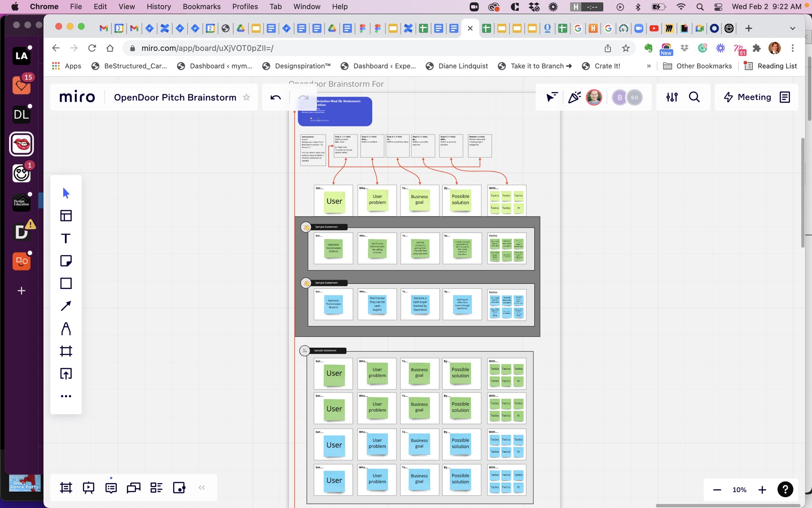Star the OpenDoor Pitch Brainstorm board
Image resolution: width=812 pixels, height=508 pixels.
(x=246, y=97)
